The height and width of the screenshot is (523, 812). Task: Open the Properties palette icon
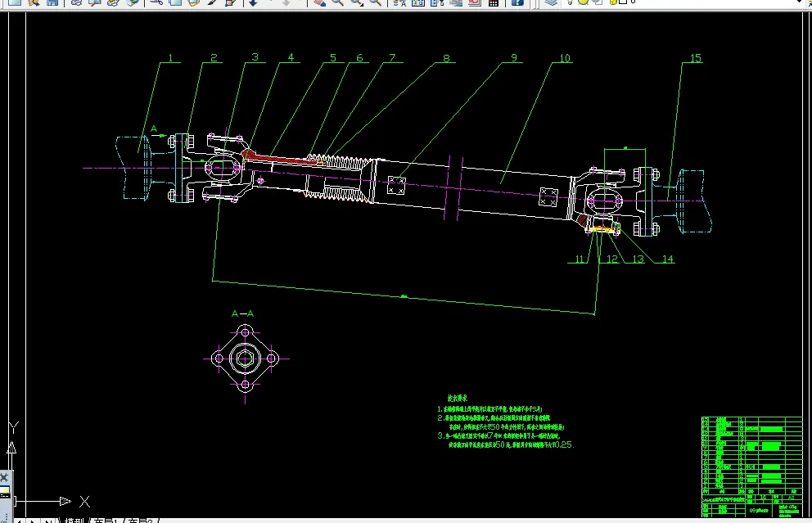[399, 2]
